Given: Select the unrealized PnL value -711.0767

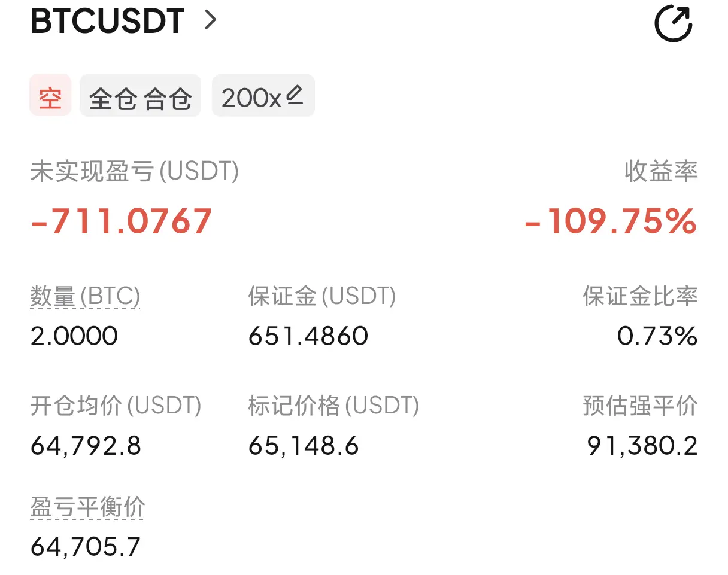Looking at the screenshot, I should [121, 221].
